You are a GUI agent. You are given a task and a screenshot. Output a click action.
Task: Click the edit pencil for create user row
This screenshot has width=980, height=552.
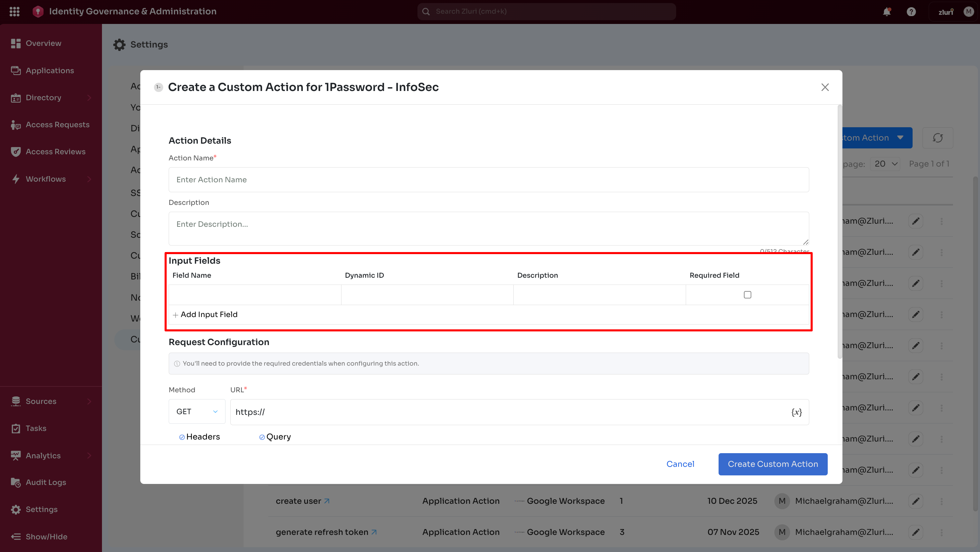(x=915, y=501)
